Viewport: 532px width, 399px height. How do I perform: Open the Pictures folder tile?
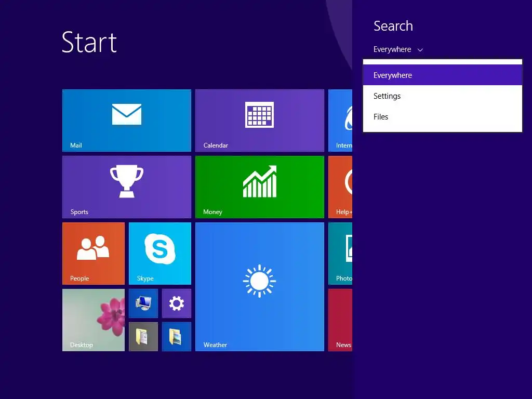coord(177,337)
